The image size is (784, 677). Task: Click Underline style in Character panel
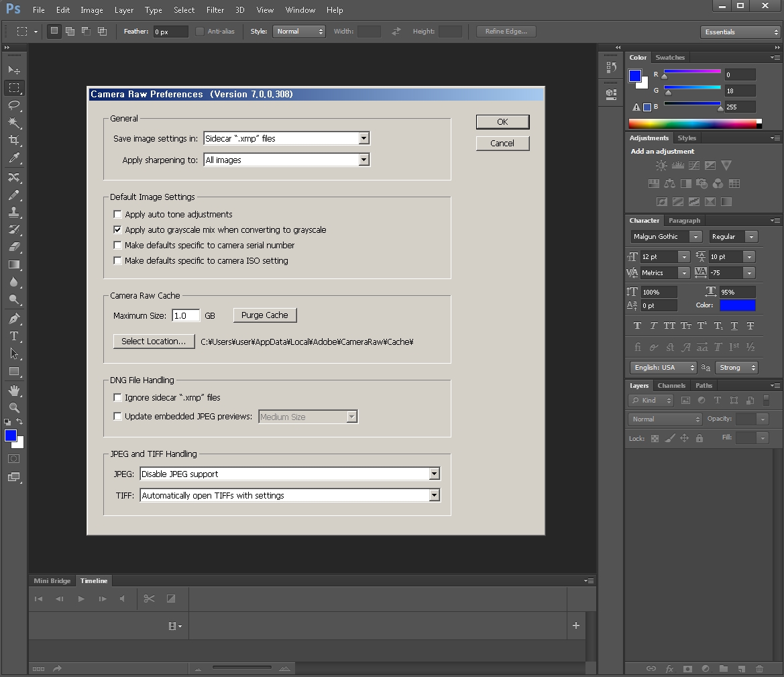(x=734, y=325)
